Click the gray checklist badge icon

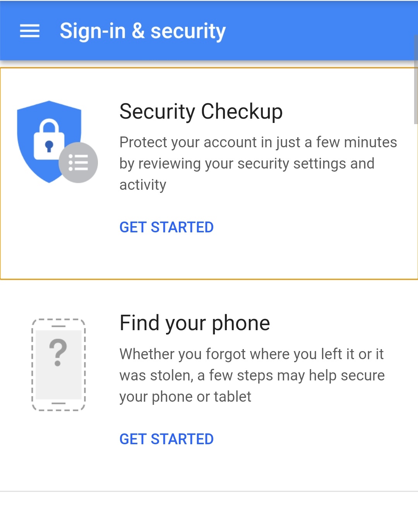click(x=78, y=162)
